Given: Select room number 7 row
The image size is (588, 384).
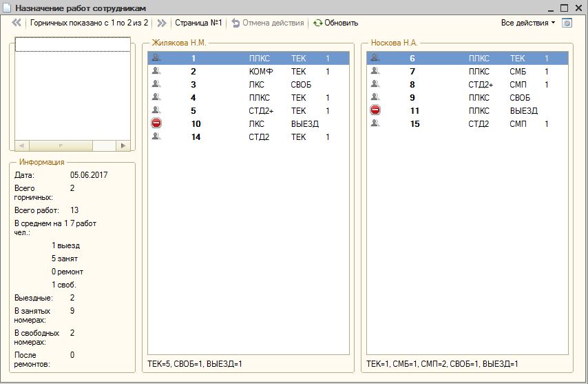Looking at the screenshot, I should pos(468,71).
